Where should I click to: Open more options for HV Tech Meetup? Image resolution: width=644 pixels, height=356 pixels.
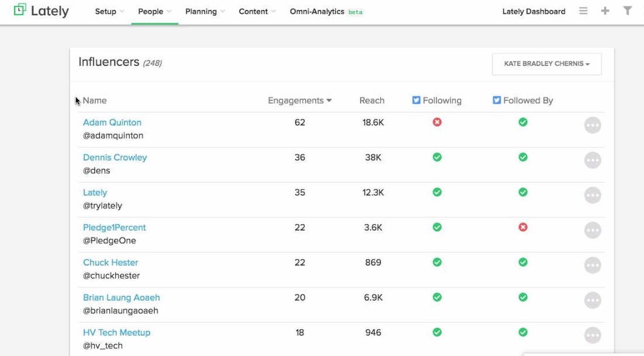click(593, 336)
